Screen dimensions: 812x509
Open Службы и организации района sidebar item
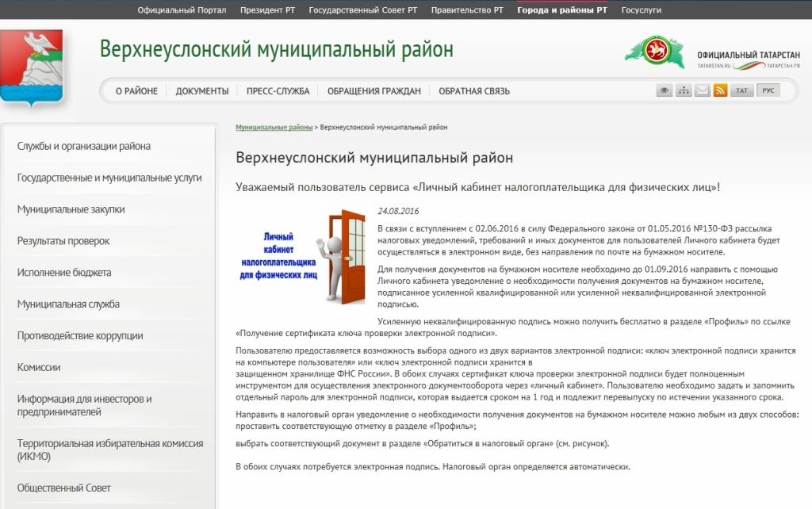tap(83, 146)
